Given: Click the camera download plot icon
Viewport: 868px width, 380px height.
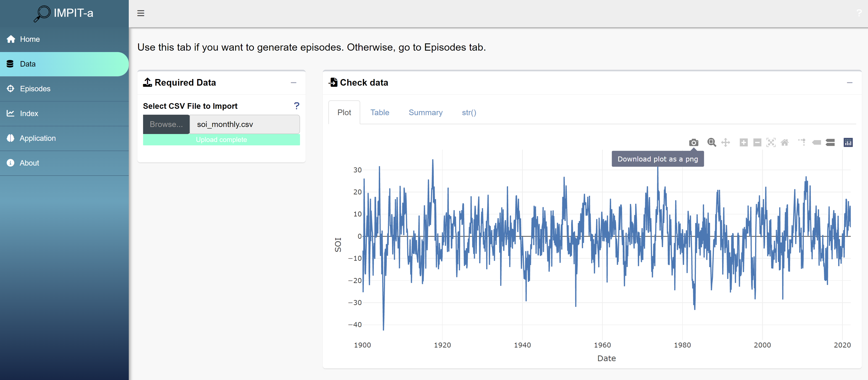Looking at the screenshot, I should pyautogui.click(x=694, y=143).
